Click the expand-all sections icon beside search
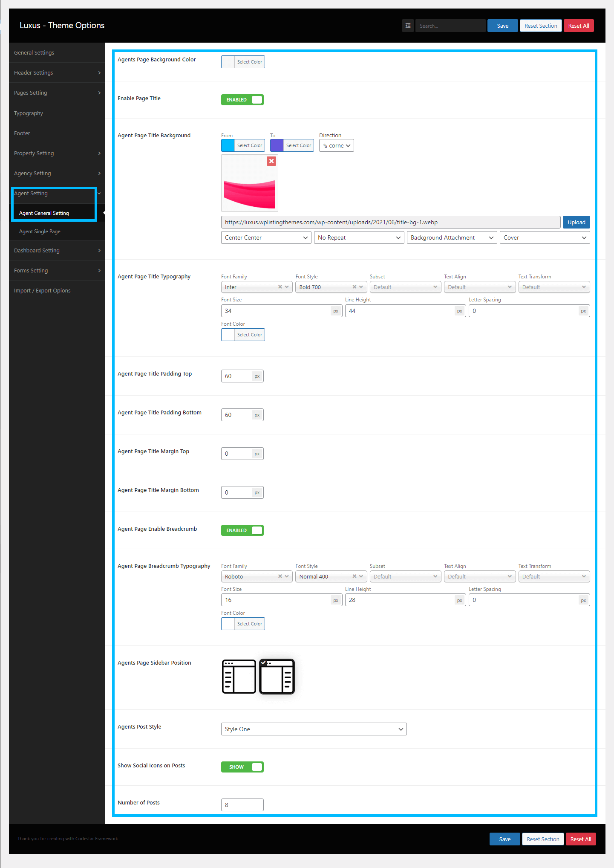This screenshot has width=614, height=868. (408, 26)
